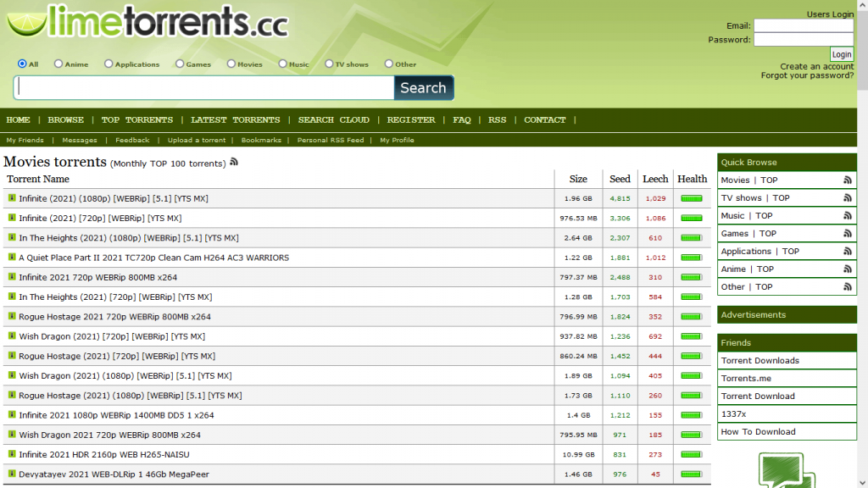Click the limetorrents.cc lime logo
The image size is (868, 488).
click(147, 22)
